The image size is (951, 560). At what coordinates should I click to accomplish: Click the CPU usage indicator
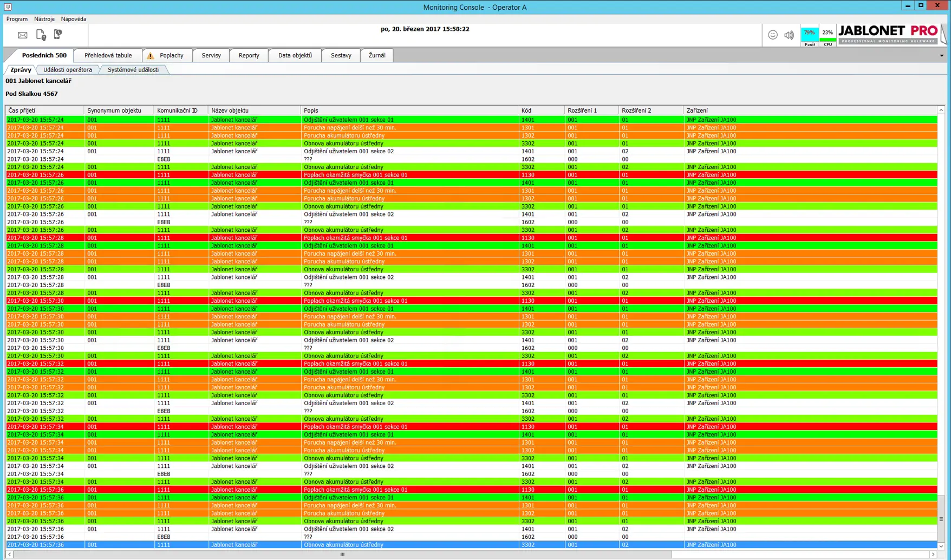(x=828, y=36)
